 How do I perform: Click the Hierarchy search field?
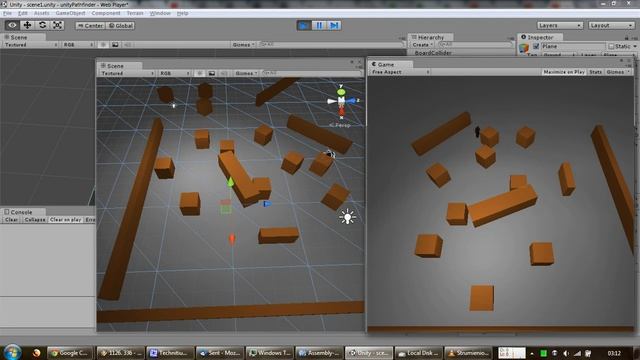[475, 44]
